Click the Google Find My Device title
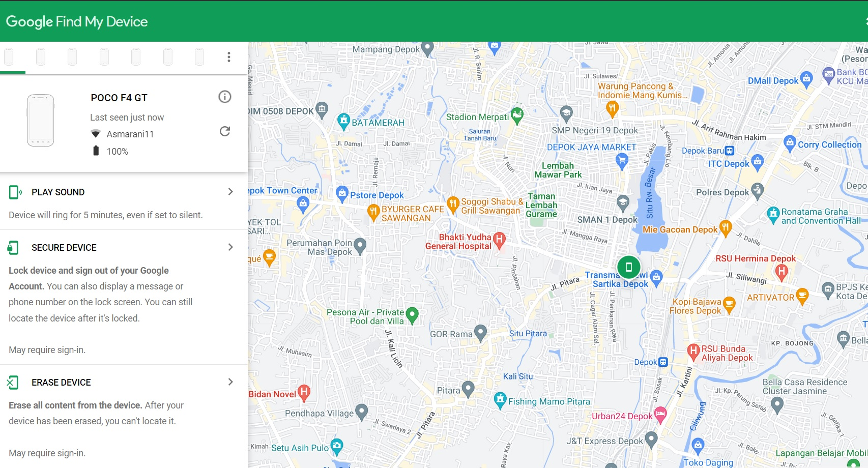Image resolution: width=868 pixels, height=468 pixels. click(77, 21)
